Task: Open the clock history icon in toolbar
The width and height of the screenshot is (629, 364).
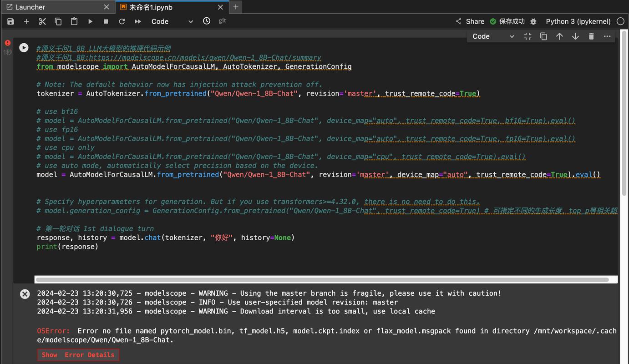Action: tap(207, 21)
